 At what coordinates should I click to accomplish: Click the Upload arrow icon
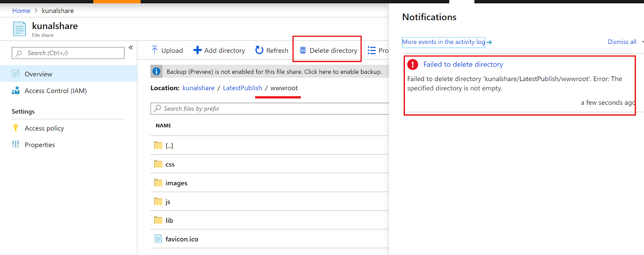click(155, 50)
